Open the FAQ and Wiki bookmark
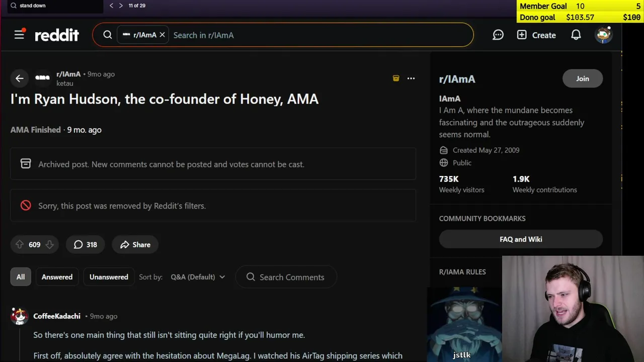 pos(521,239)
